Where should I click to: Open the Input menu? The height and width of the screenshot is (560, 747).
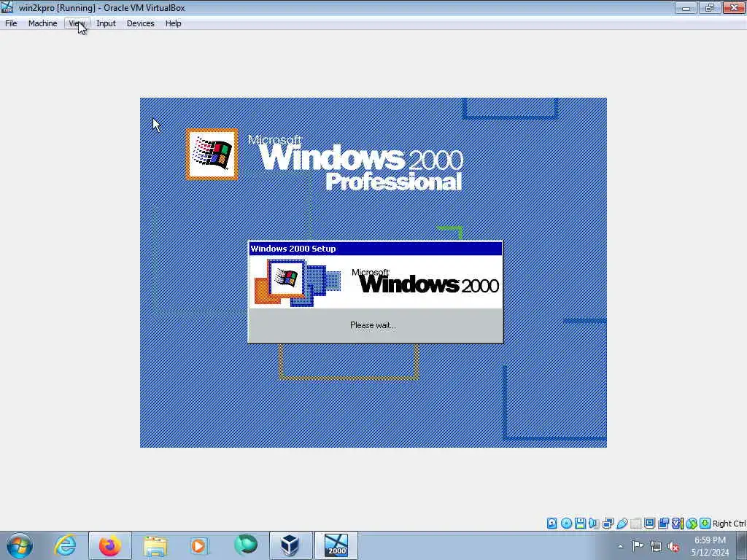pos(106,23)
